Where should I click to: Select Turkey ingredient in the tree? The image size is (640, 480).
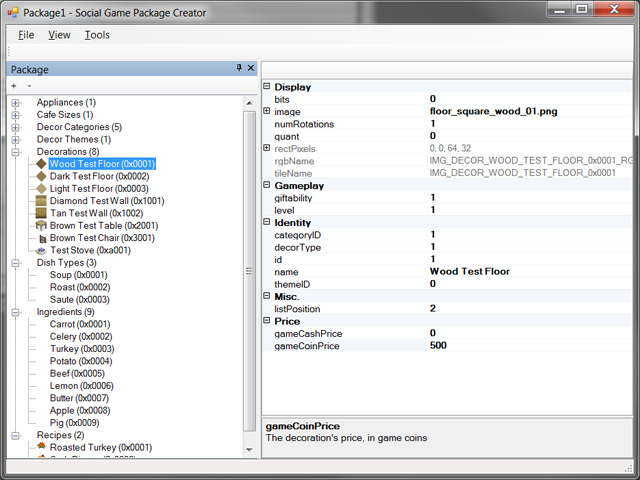click(x=80, y=349)
